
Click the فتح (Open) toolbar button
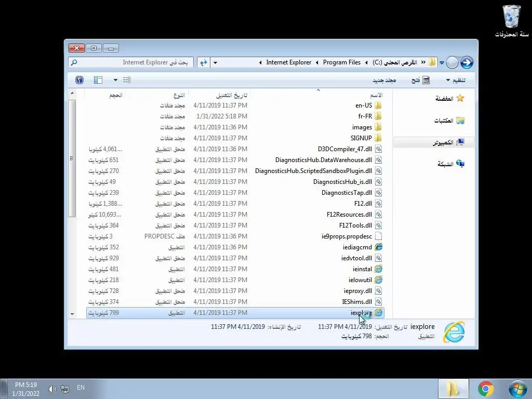coord(421,80)
